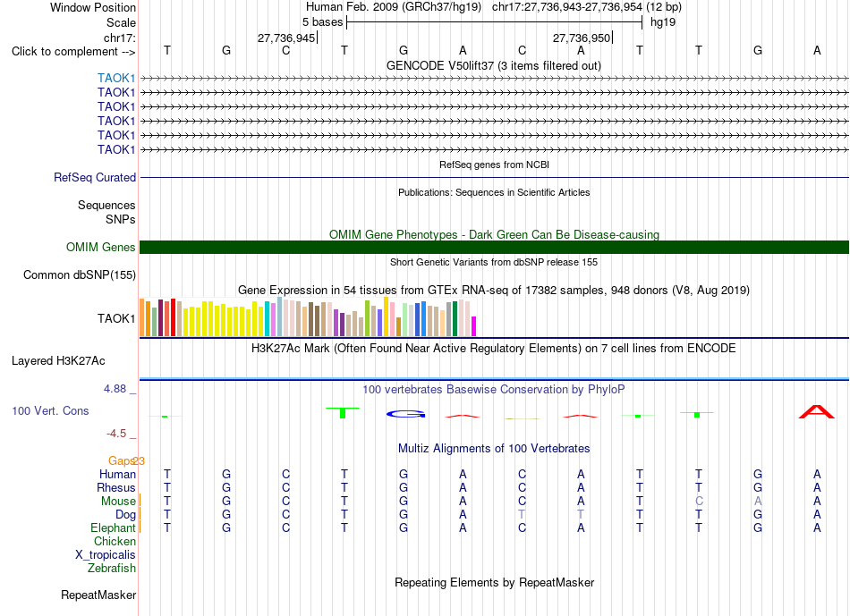Viewport: 850px width, 616px height.
Task: Open the Common dbSNP(155) track label
Action: pos(80,275)
